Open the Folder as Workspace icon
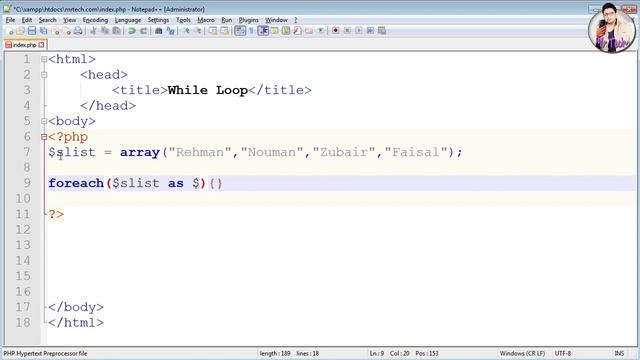This screenshot has width=640, height=360. [309, 31]
